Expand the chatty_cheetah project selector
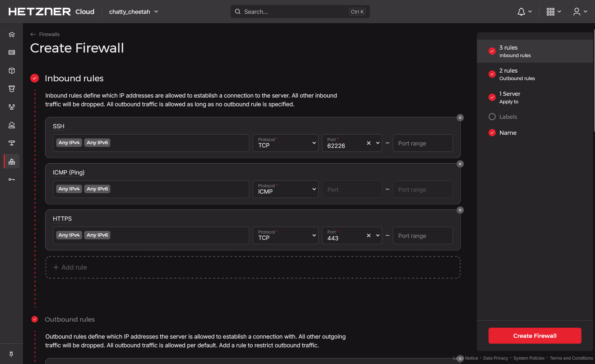 tap(133, 12)
